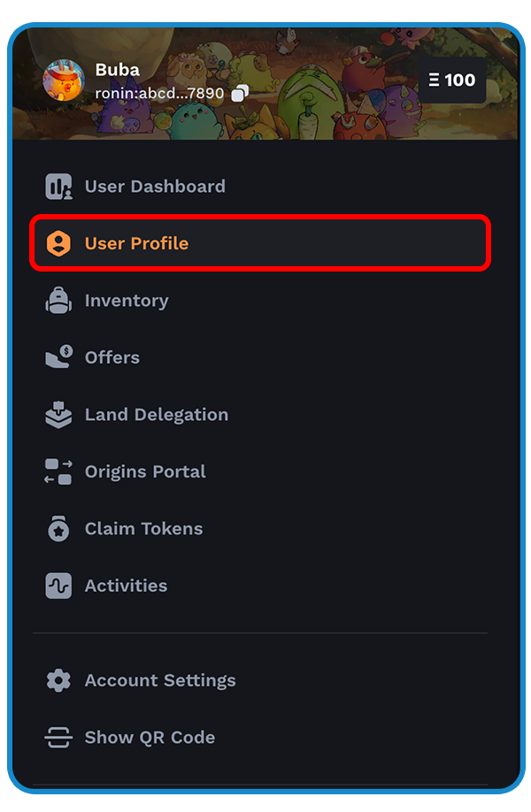
Task: Click the User Dashboard chart icon
Action: (x=58, y=187)
